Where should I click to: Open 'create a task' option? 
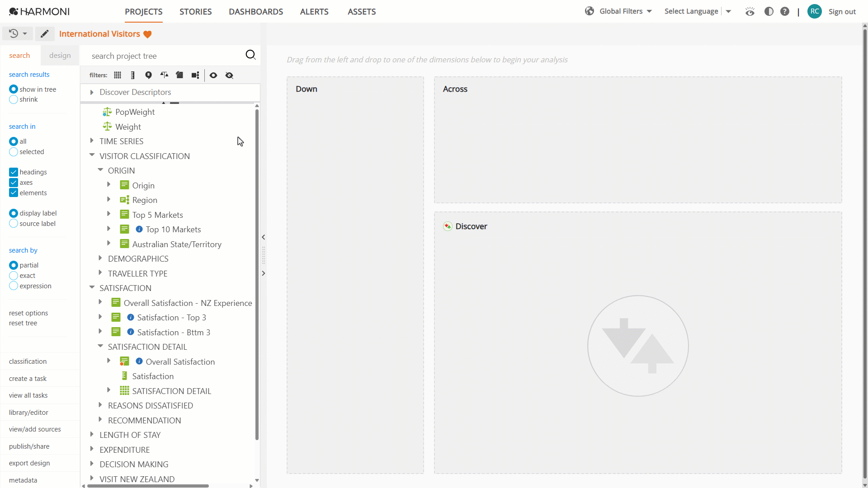[28, 379]
